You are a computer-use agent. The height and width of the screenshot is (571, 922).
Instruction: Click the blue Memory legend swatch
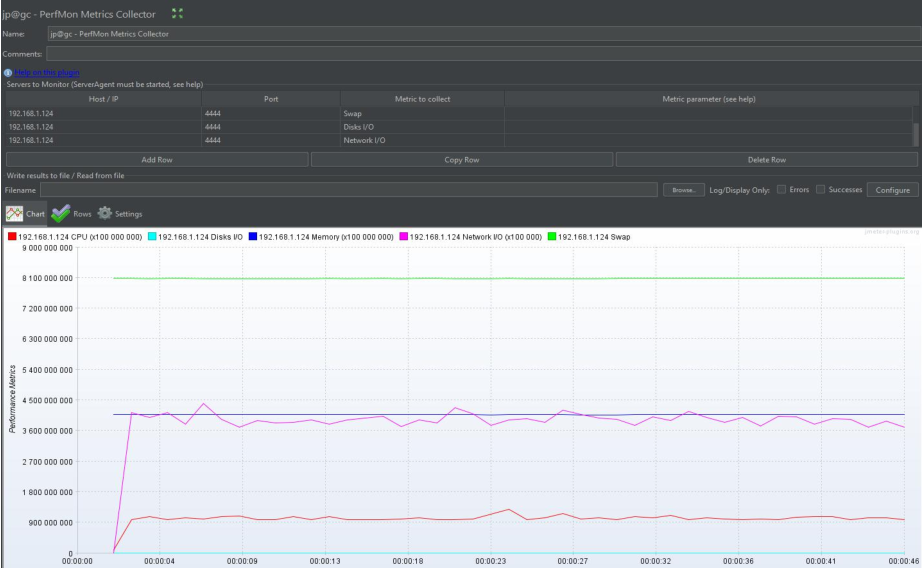pos(253,236)
